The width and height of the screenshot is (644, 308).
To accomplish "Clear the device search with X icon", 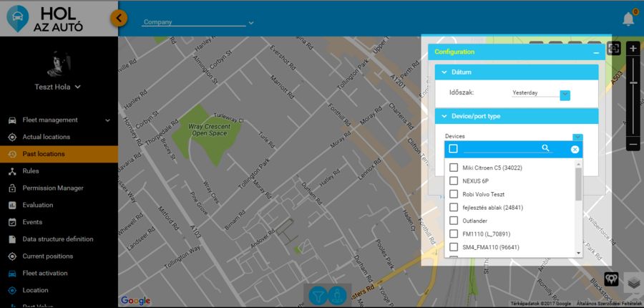I will click(x=575, y=149).
